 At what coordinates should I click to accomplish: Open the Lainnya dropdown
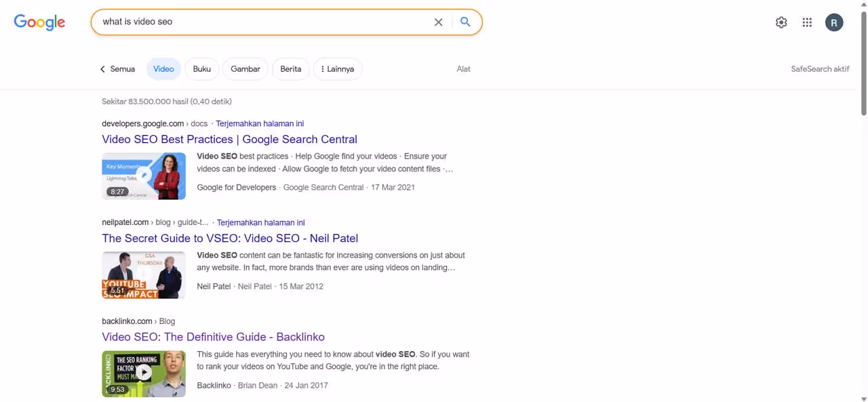click(337, 68)
